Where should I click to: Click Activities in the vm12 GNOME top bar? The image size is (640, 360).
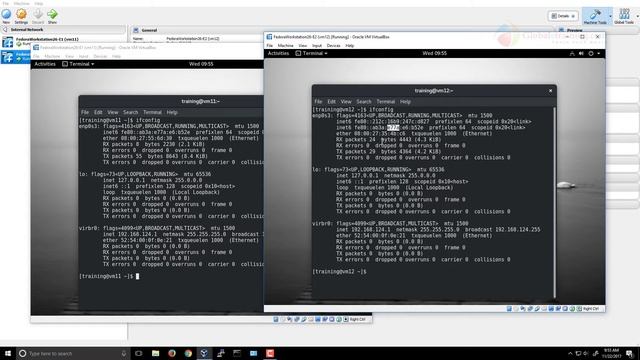278,53
